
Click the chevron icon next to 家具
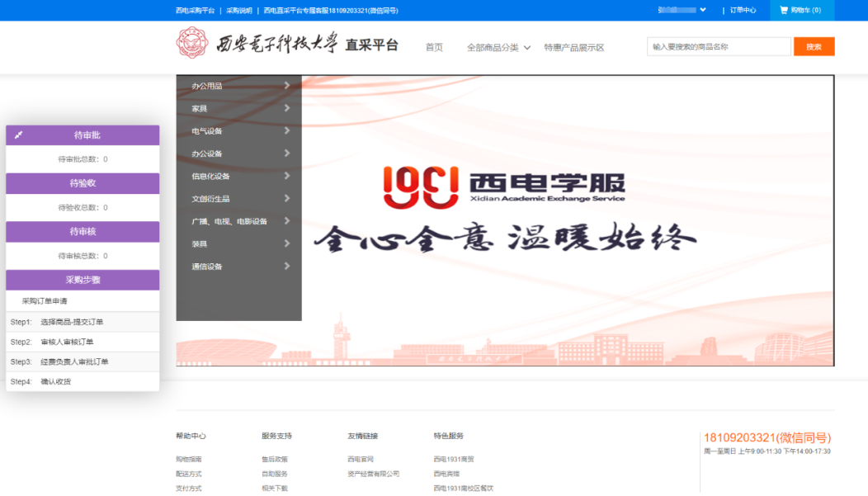click(x=286, y=108)
